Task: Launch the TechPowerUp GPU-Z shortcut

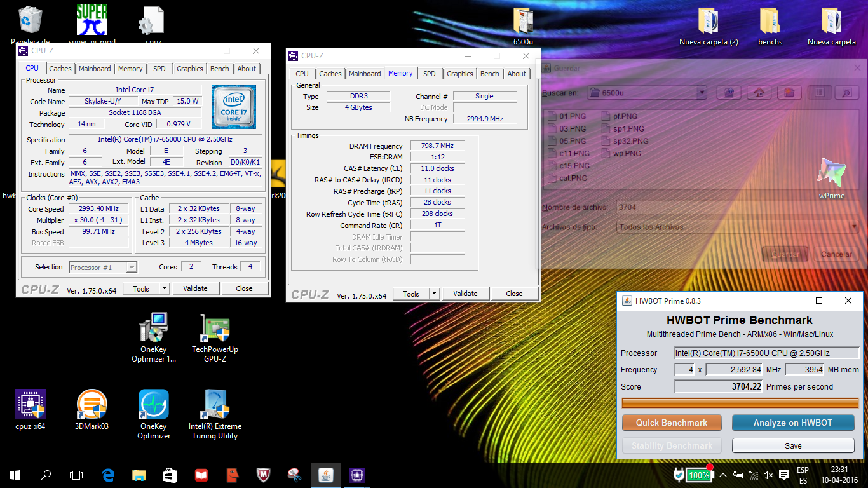Action: point(215,329)
